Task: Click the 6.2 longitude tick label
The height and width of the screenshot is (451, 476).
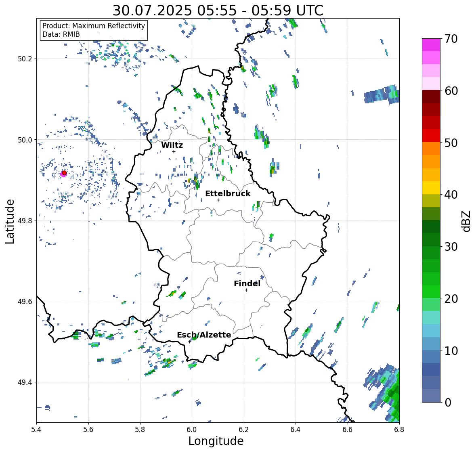Action: click(x=244, y=430)
